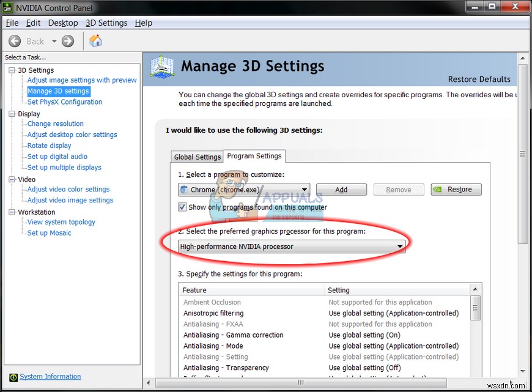Click the Antialiasing - Setting row
Viewport: 532px width, 392px height.
pos(324,357)
